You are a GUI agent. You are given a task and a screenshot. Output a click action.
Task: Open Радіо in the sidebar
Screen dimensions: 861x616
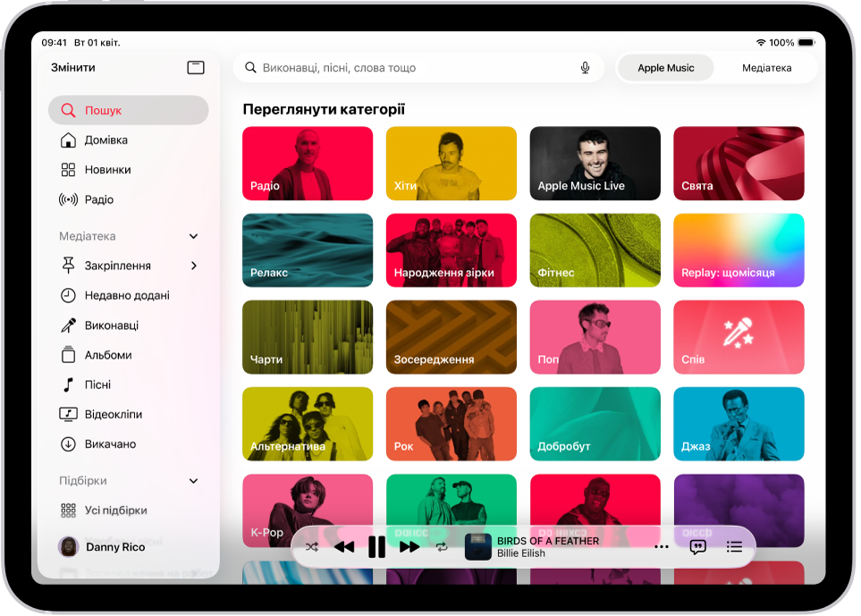(129, 199)
